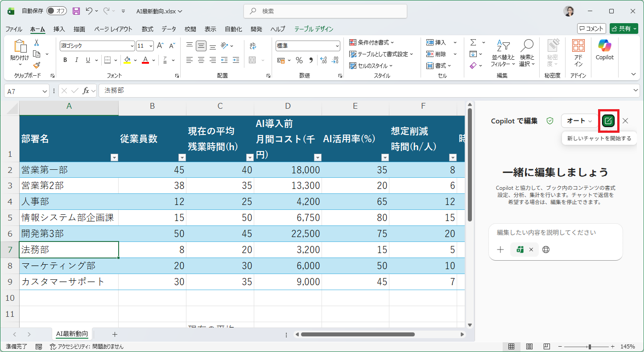Open the テーブル デザイン tab
Image resolution: width=644 pixels, height=352 pixels.
pyautogui.click(x=314, y=29)
